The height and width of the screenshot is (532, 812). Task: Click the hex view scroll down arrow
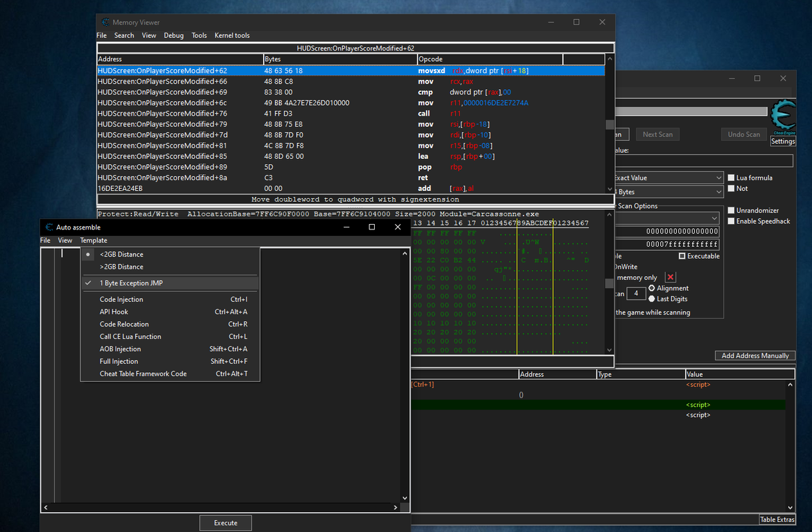pyautogui.click(x=610, y=349)
